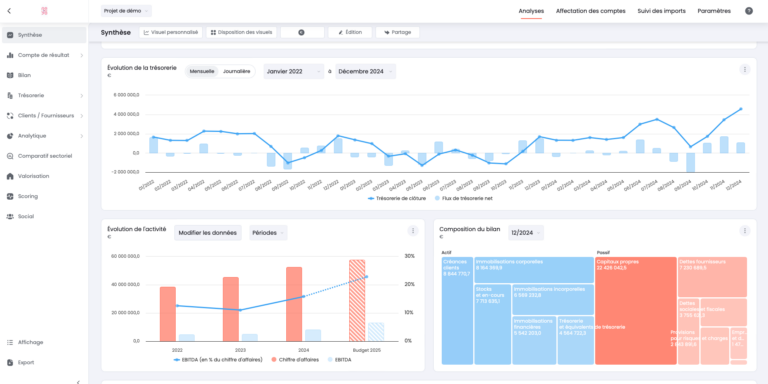Click the Compte de résultat chart icon

(x=10, y=55)
